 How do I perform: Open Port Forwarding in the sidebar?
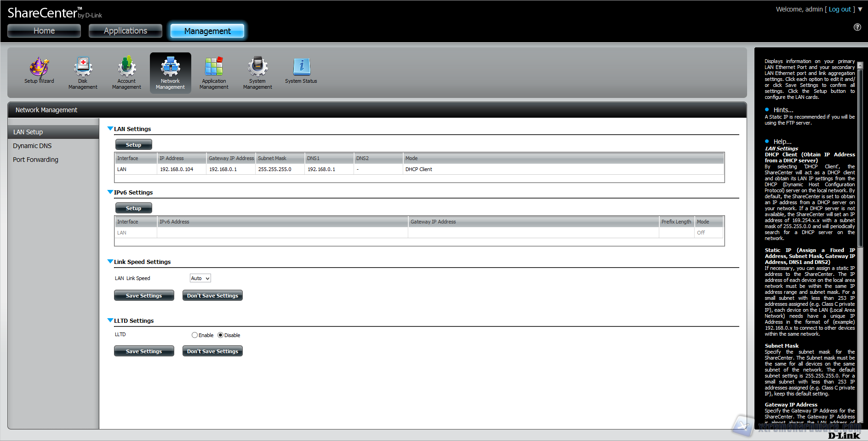(x=35, y=160)
